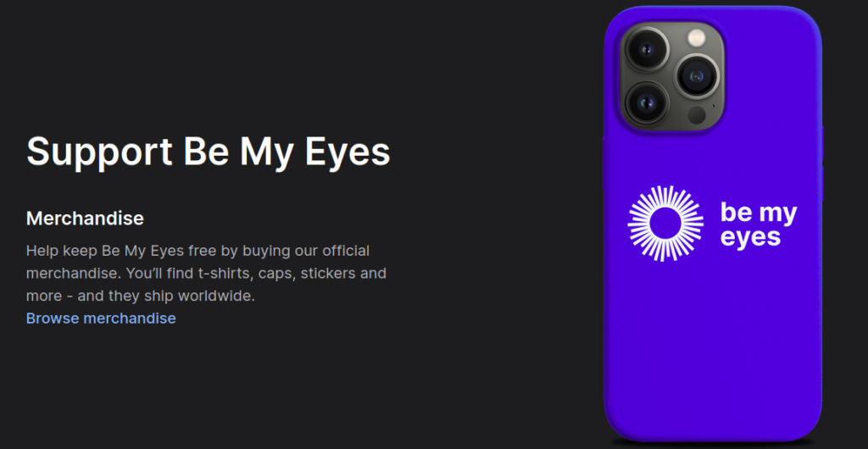This screenshot has width=868, height=449.
Task: Click the sunburst logo on phone case
Action: (665, 224)
